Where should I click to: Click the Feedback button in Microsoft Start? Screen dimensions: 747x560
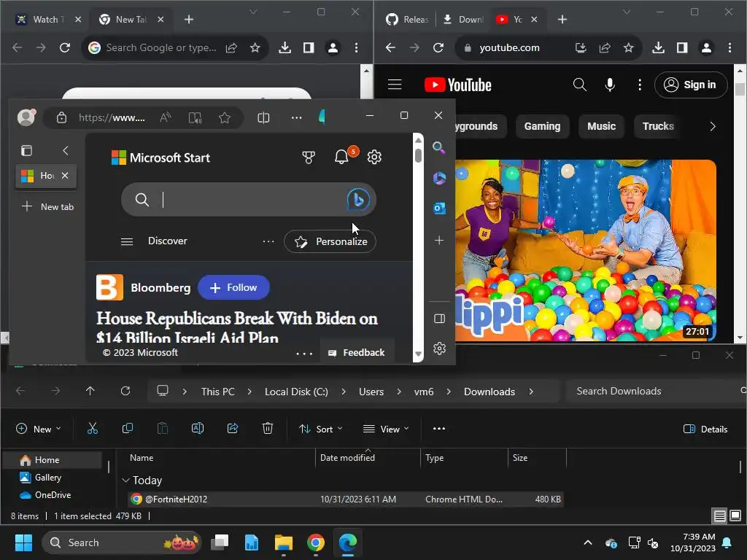356,352
